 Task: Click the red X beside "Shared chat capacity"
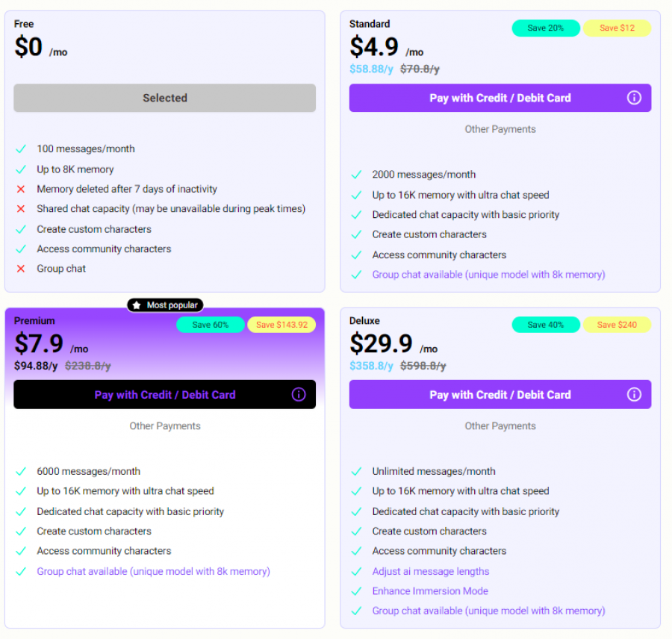(x=21, y=208)
